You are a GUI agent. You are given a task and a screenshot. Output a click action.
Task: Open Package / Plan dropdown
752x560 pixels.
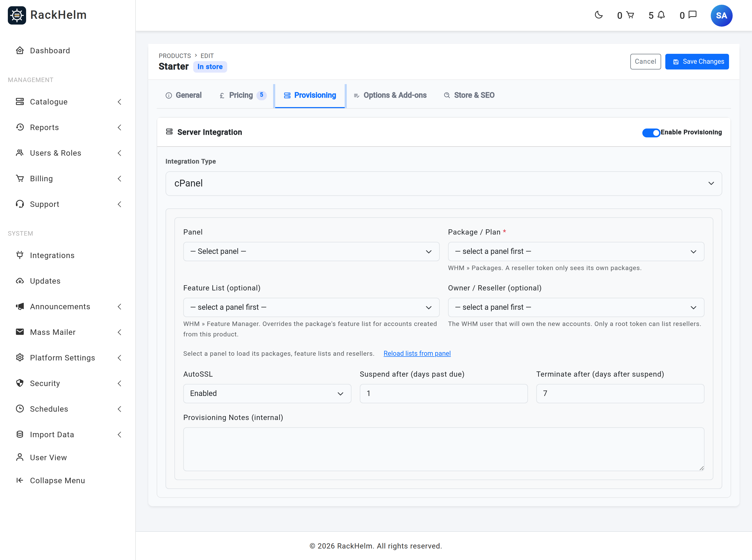point(576,252)
